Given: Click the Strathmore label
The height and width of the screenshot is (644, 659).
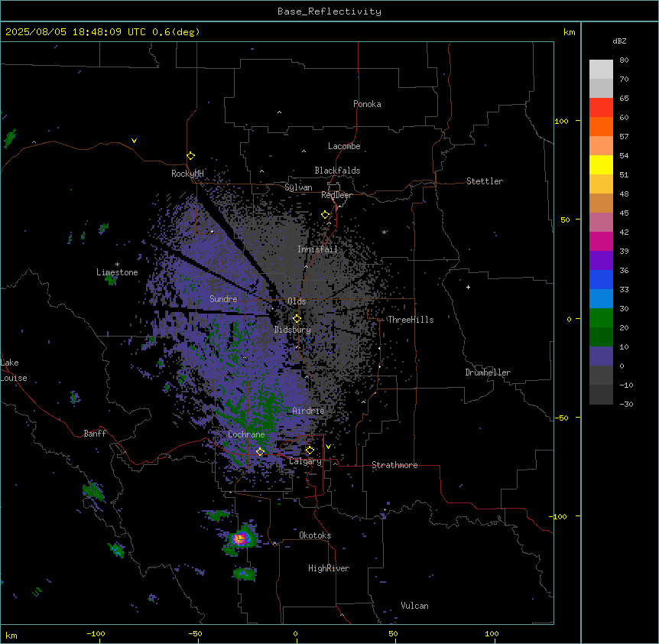Looking at the screenshot, I should (x=394, y=465).
